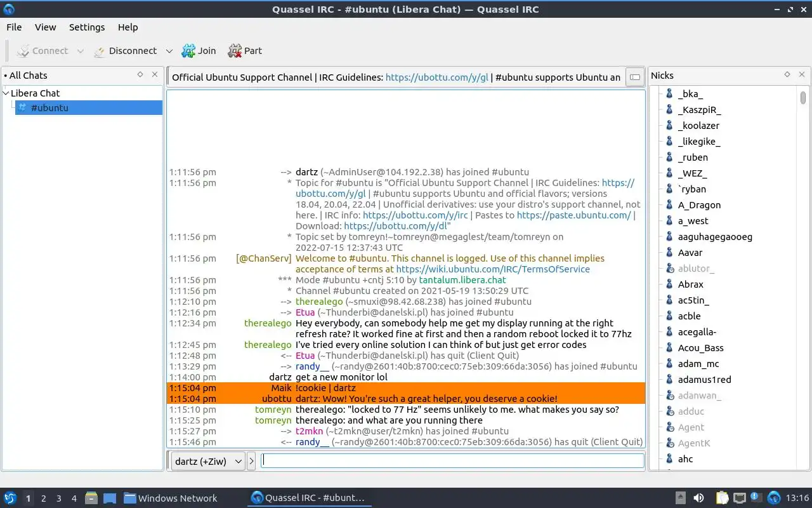Open the File menu

point(14,27)
